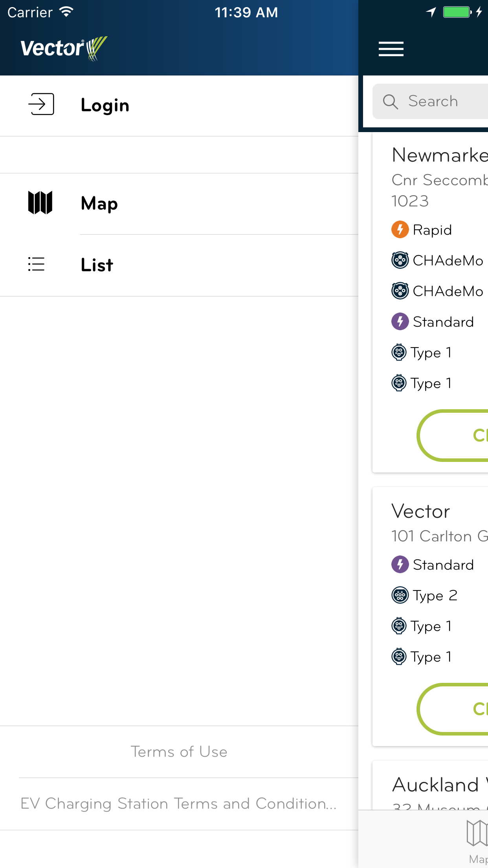Click the Map icon at the bottom bar
This screenshot has width=488, height=868.
(x=477, y=834)
